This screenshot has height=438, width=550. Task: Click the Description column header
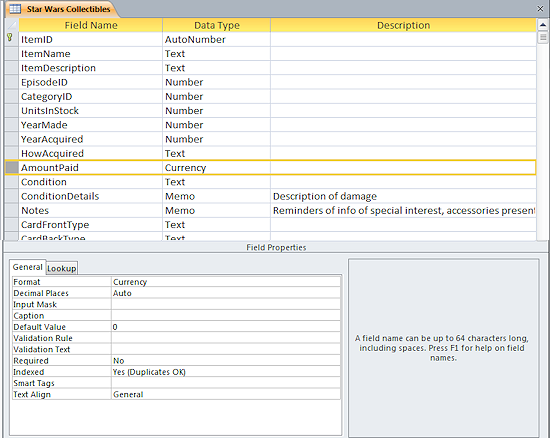click(x=403, y=25)
